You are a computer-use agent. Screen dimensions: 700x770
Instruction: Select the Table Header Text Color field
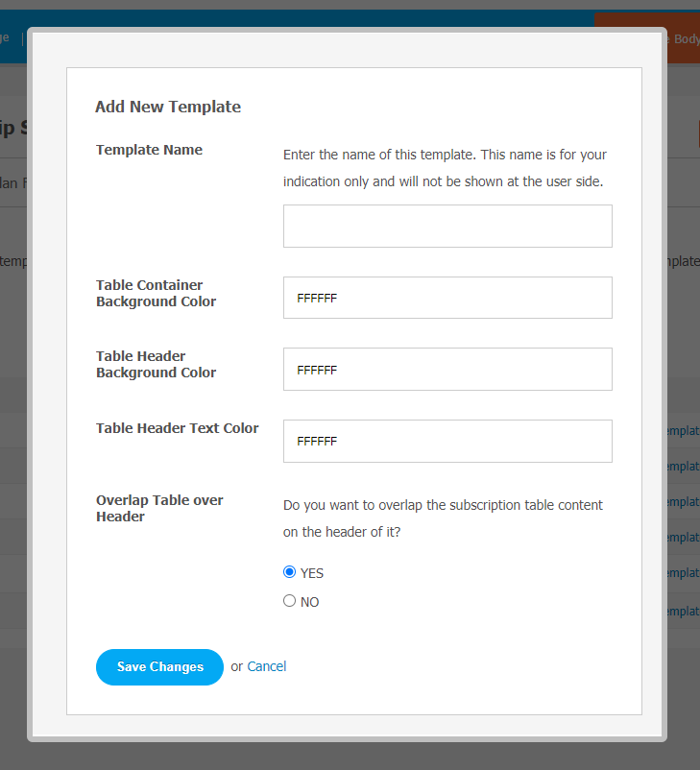click(x=447, y=441)
